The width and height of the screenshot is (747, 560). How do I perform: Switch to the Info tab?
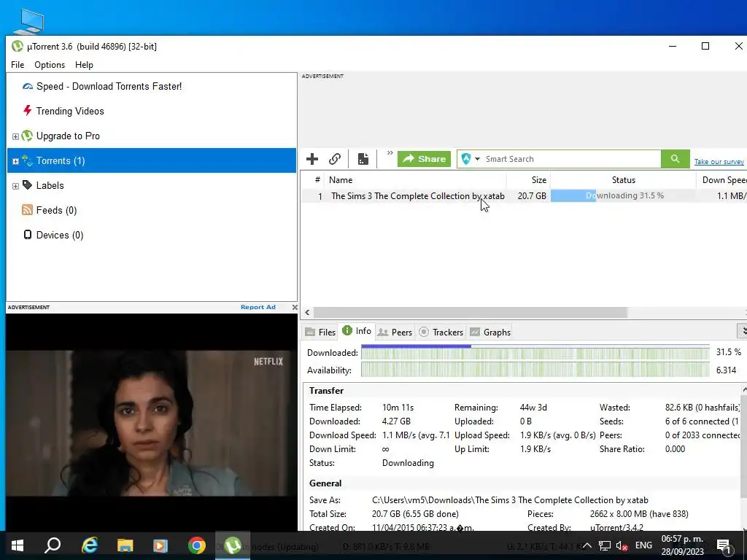357,331
